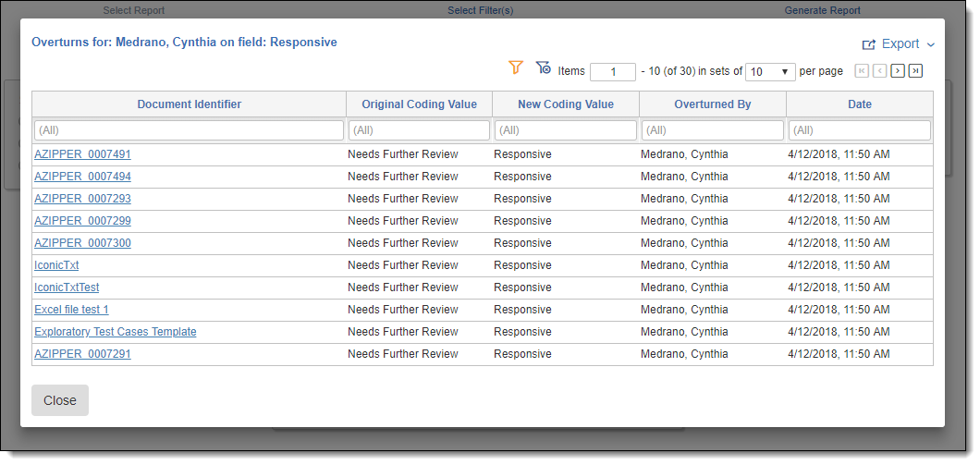Screen dimensions: 980x465
Task: Click the Original Coding Value filter box
Action: (x=419, y=130)
